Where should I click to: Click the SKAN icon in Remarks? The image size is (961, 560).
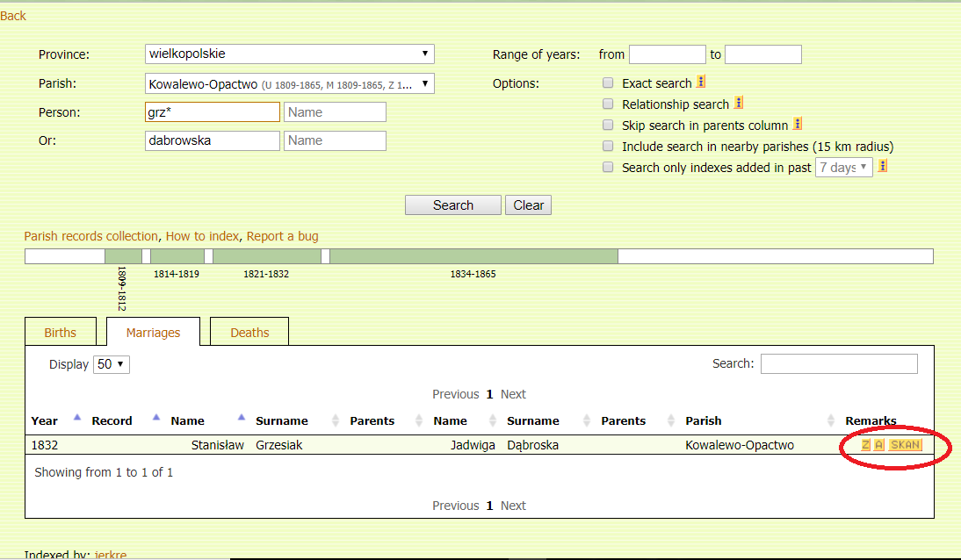(x=906, y=445)
